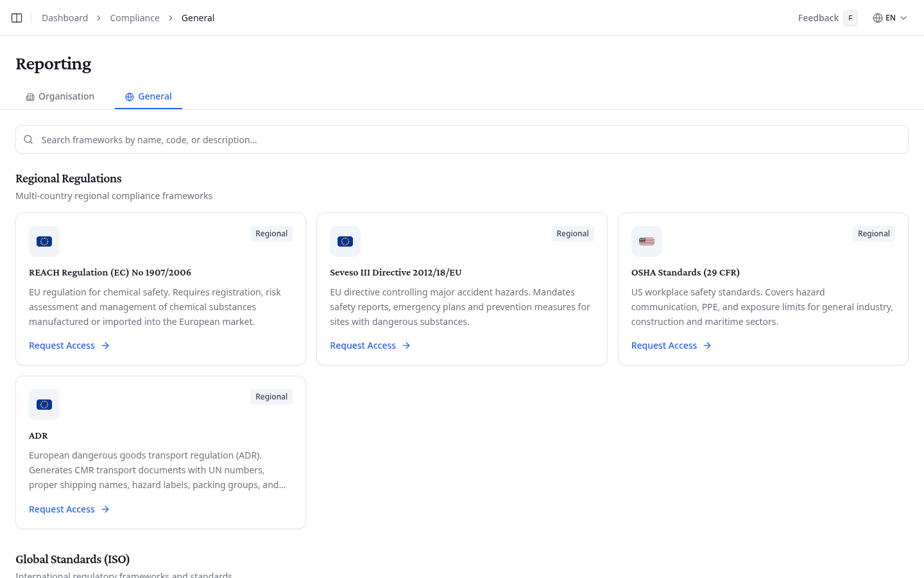Image resolution: width=924 pixels, height=578 pixels.
Task: Click the arrow icon after ADR Request Access
Action: [x=105, y=509]
